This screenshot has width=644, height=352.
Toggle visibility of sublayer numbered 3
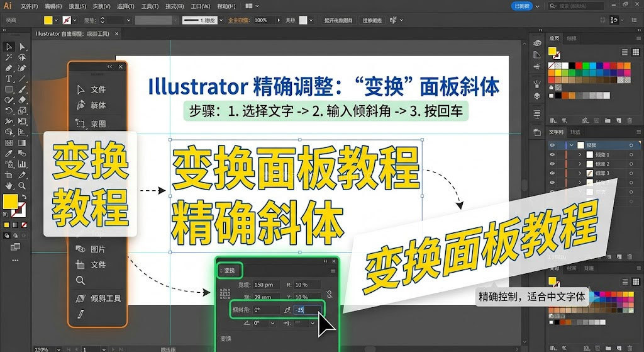(552, 173)
